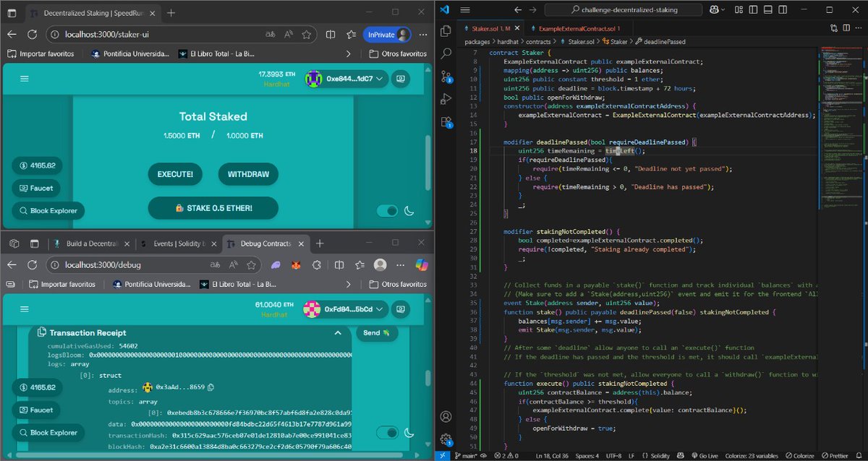Expand the favorites bar overflow chevron in top browser
This screenshot has width=868, height=461.
tap(349, 53)
